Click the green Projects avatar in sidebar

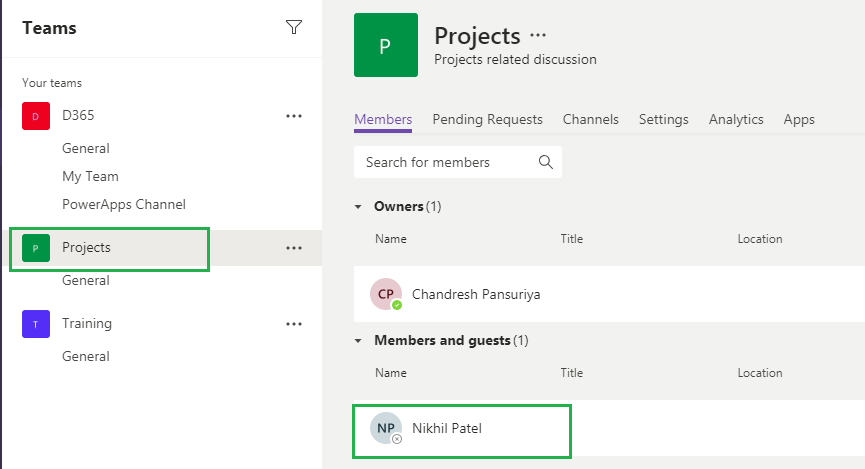tap(36, 248)
